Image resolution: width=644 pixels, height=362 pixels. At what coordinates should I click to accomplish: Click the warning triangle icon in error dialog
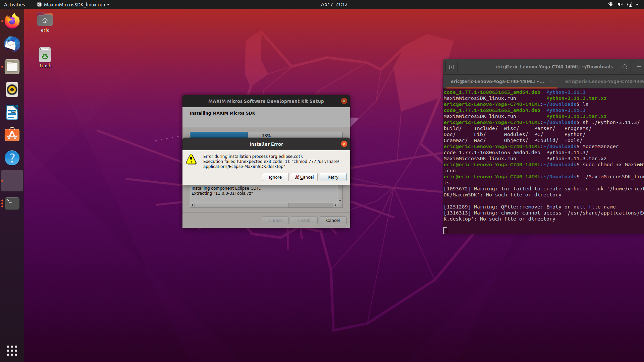coord(191,159)
